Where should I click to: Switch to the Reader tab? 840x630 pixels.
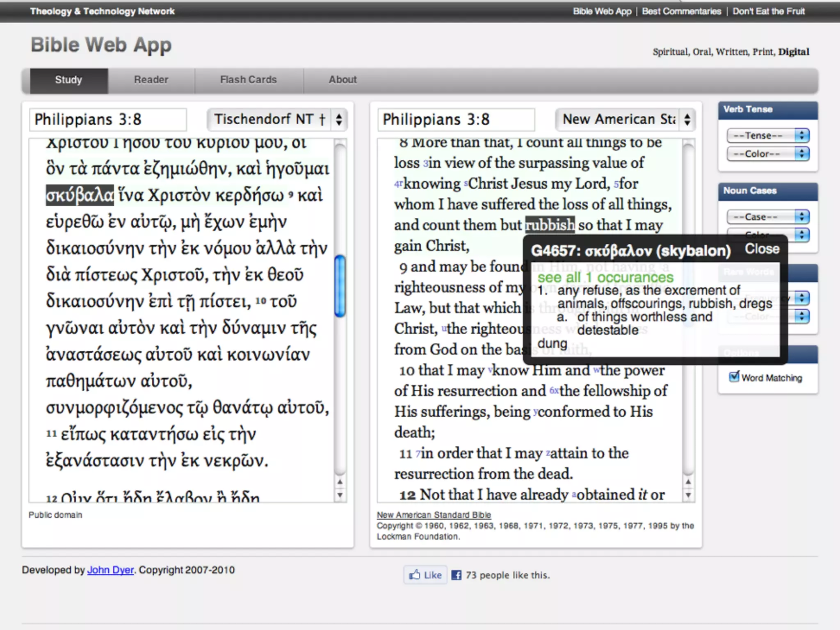click(x=151, y=80)
